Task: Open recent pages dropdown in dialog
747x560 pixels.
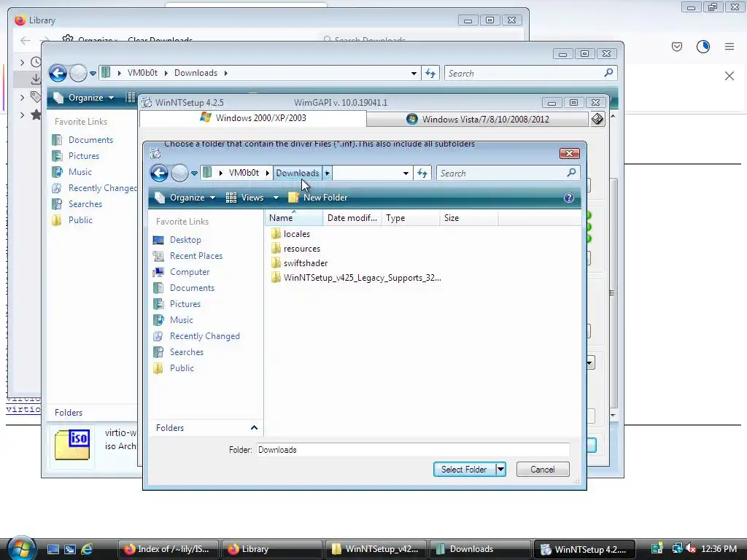Action: (x=194, y=174)
